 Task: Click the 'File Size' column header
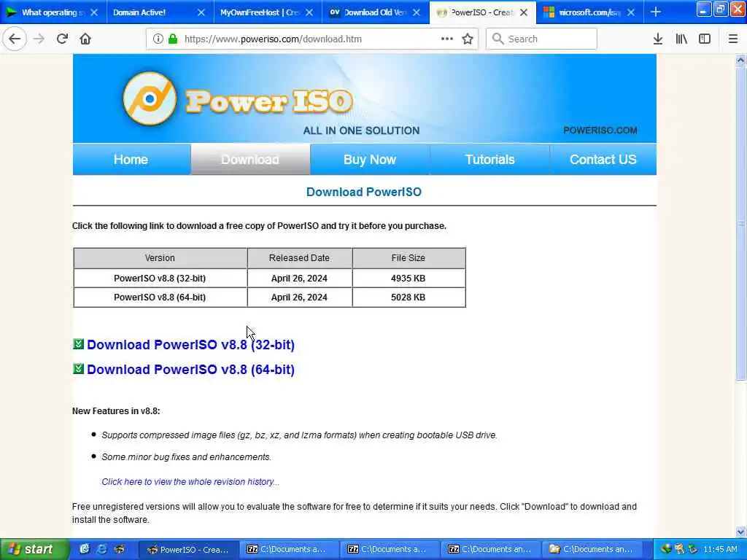(409, 258)
